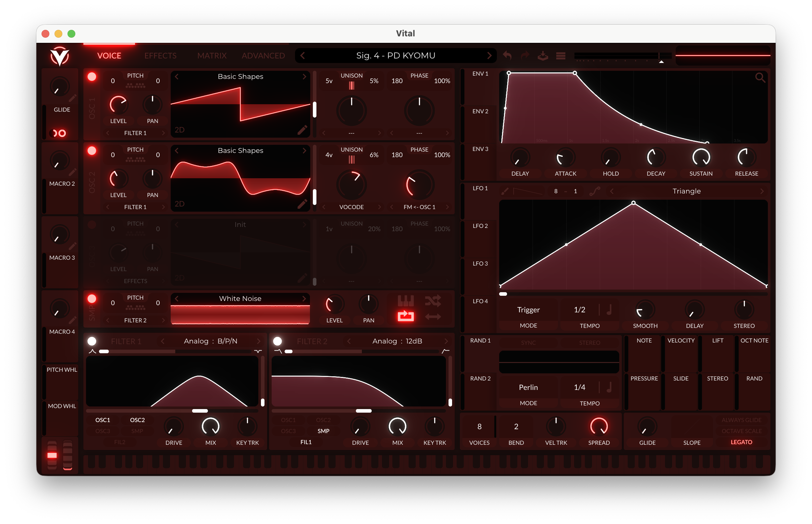This screenshot has width=812, height=524.
Task: Undo the last change
Action: (507, 55)
